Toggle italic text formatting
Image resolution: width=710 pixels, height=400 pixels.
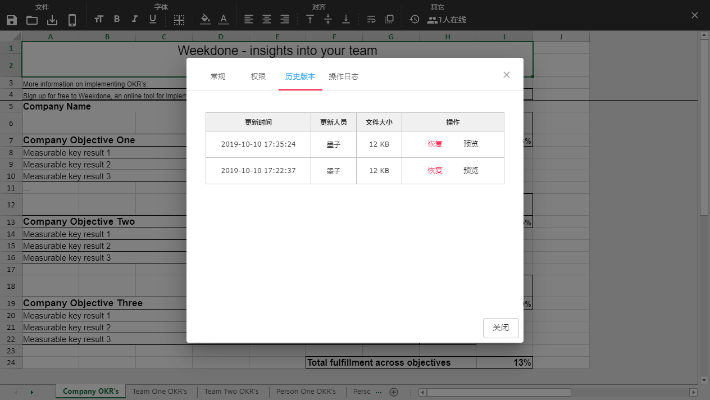click(x=134, y=19)
